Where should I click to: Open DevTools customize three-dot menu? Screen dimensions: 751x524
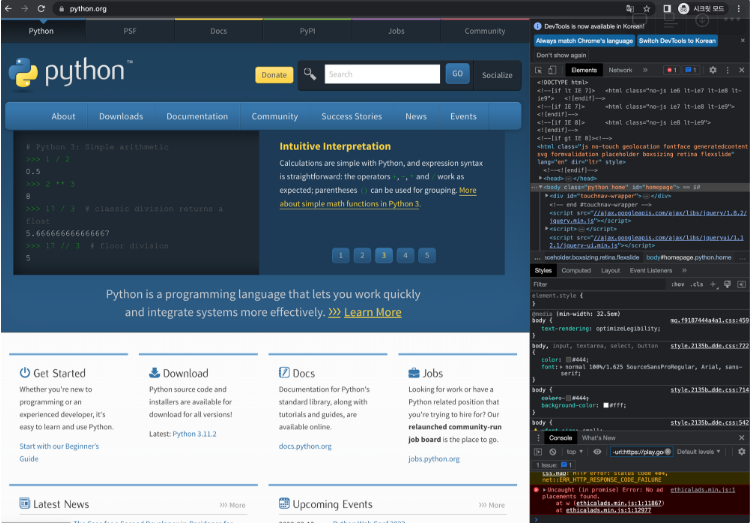[728, 70]
